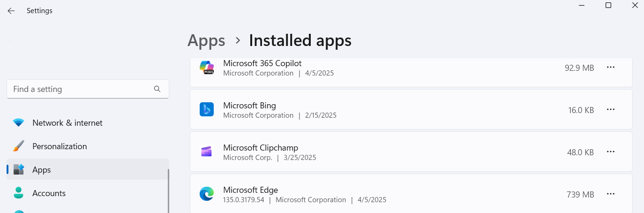Click the Find a setting search box

82,89
